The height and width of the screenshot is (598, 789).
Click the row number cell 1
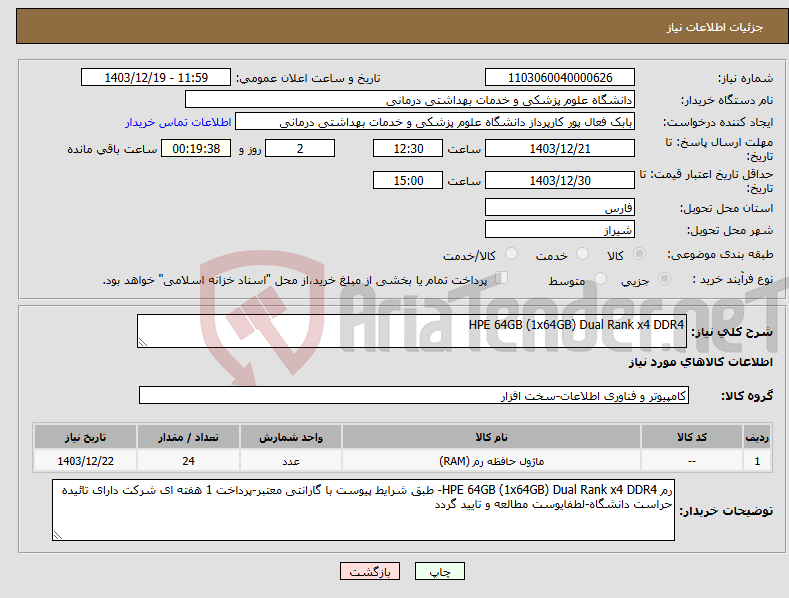757,461
